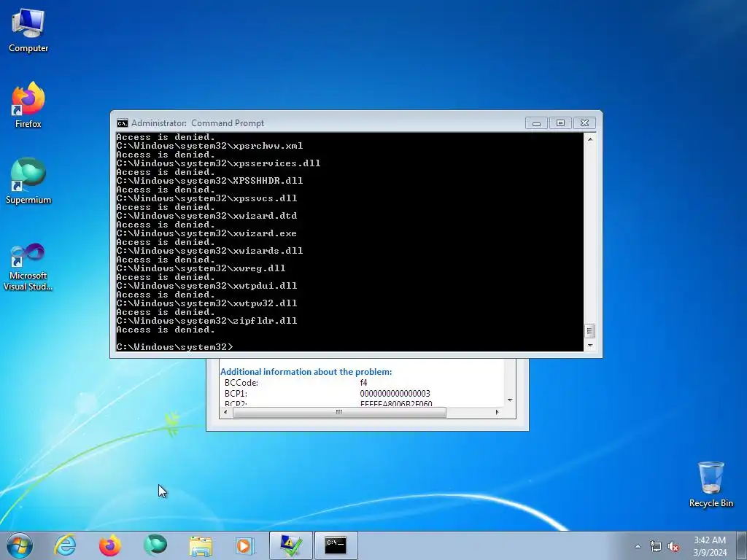Screen dimensions: 747x560
Task: Click the Command Prompt scroll down arrow
Action: 589,346
